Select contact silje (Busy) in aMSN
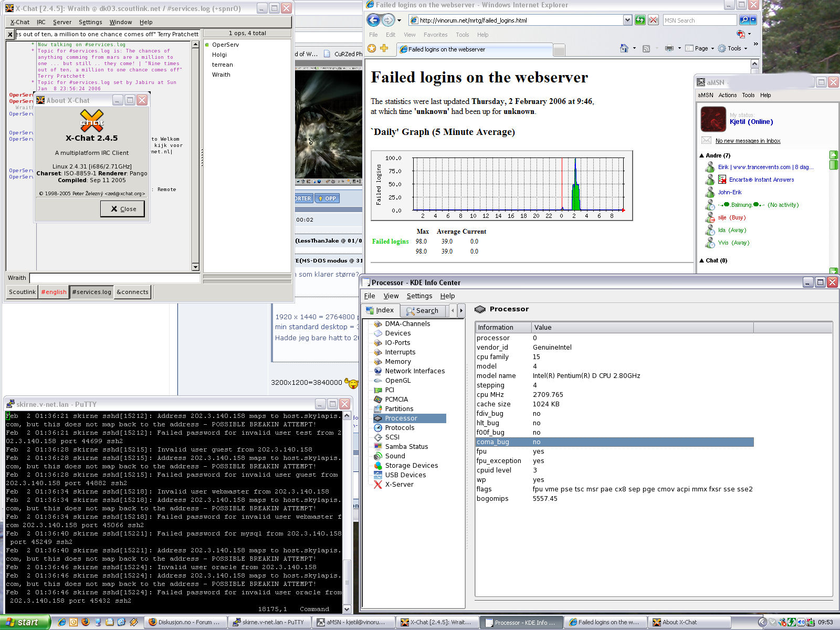Screen dimensions: 840x630 pyautogui.click(x=731, y=217)
